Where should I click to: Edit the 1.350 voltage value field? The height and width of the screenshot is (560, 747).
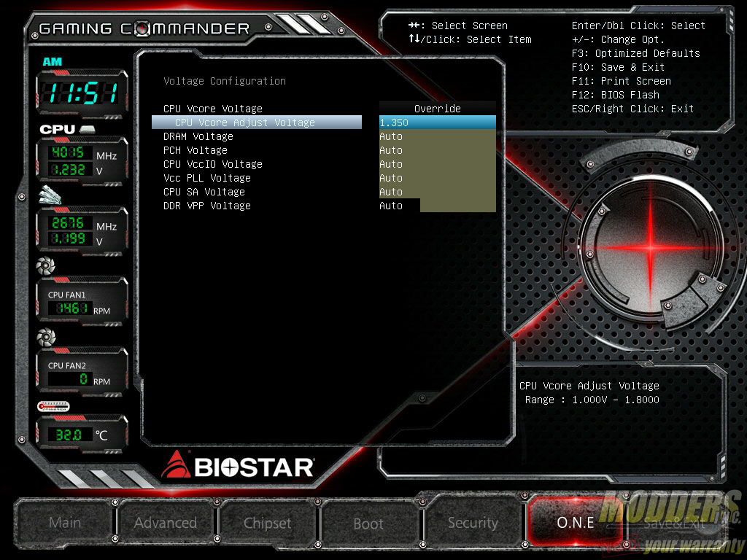click(x=438, y=122)
